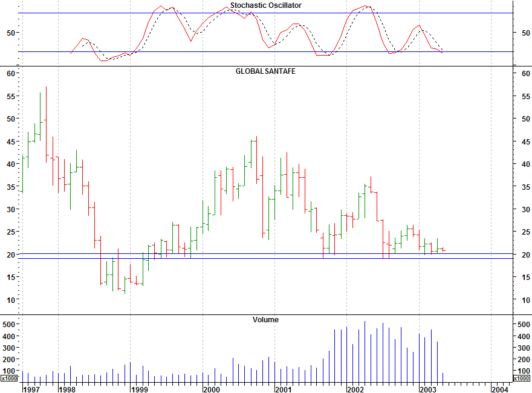
Task: Select volume 100 on the right volume axis
Action: point(524,371)
